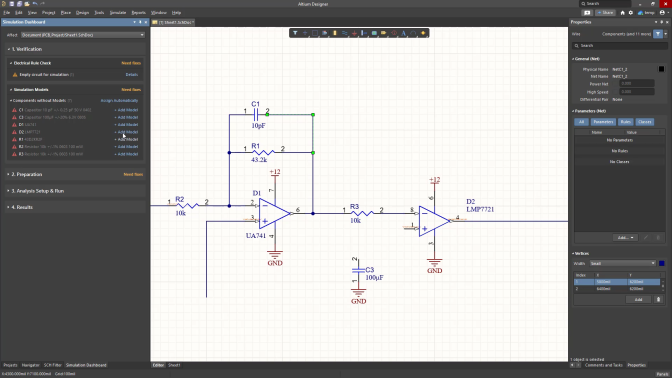Switch to the Navigator panel tab
Screen dimensions: 672x378
(30, 365)
